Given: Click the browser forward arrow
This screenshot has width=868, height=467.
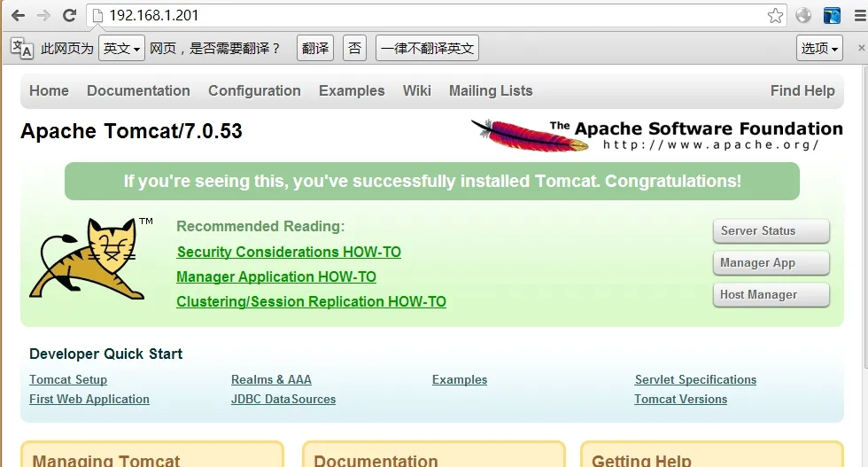Looking at the screenshot, I should (43, 16).
